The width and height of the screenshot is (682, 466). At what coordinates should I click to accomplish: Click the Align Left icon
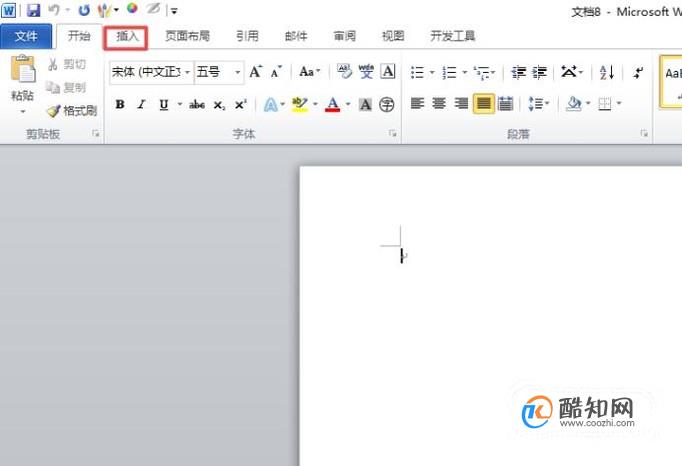[x=418, y=104]
